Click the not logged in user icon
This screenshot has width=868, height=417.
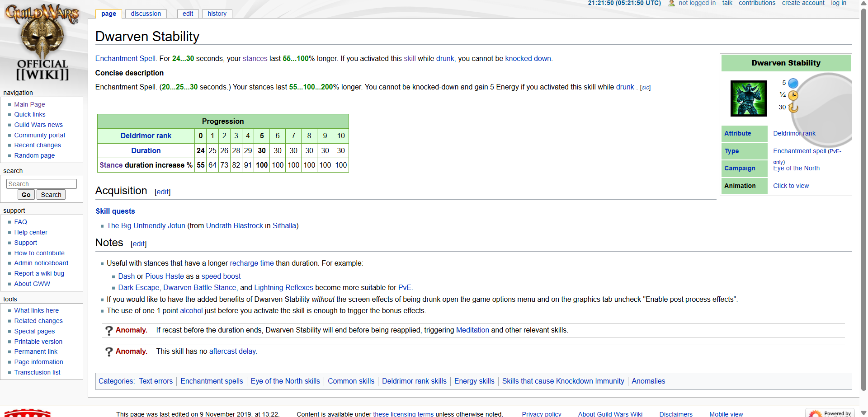(671, 3)
